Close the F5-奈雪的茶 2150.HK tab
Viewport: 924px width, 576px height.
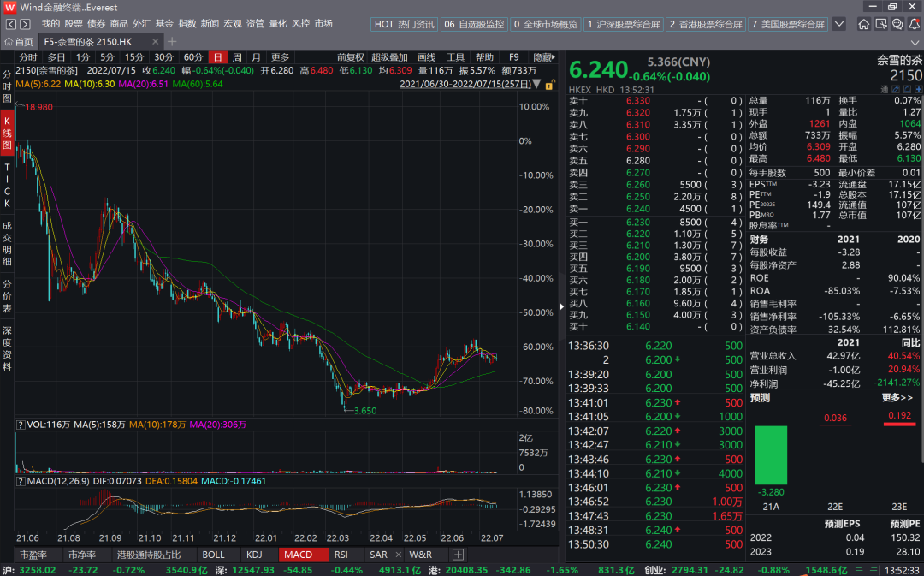coord(157,41)
